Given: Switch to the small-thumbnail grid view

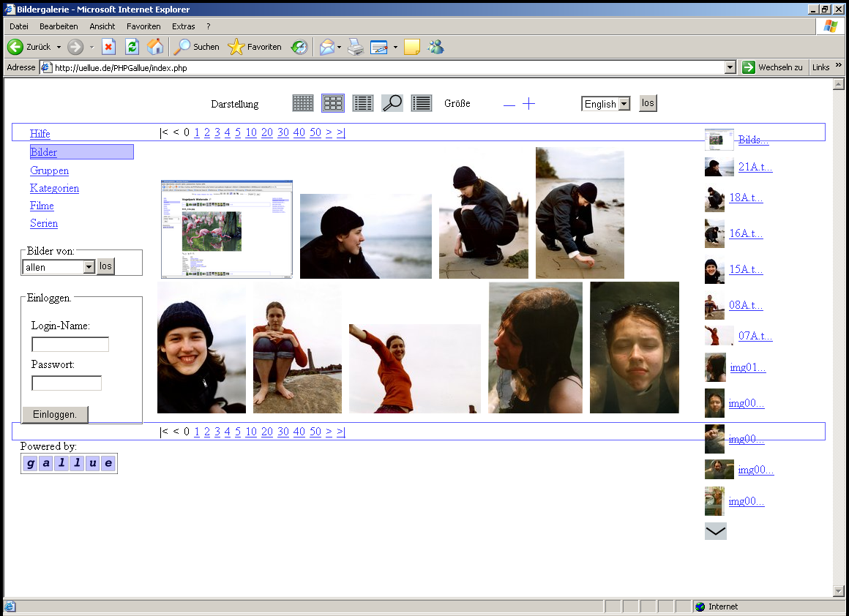Looking at the screenshot, I should coord(303,103).
